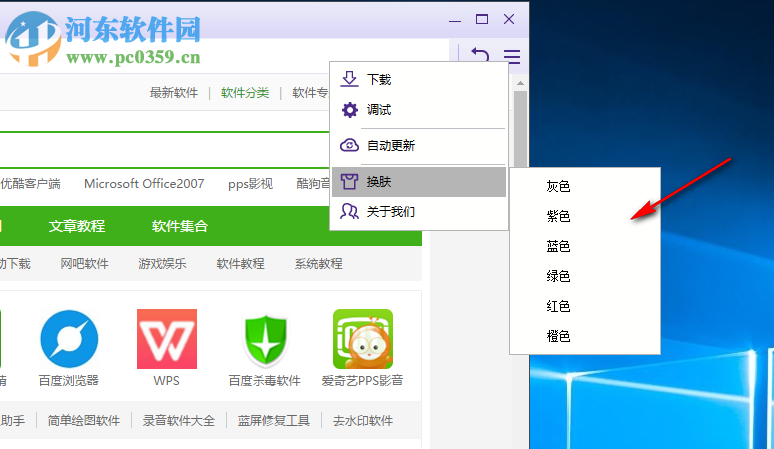774x449 pixels.
Task: Click the skin shirt icon
Action: pos(349,182)
